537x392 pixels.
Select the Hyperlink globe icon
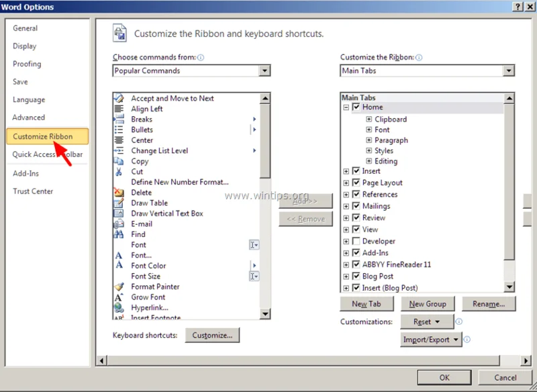[119, 308]
